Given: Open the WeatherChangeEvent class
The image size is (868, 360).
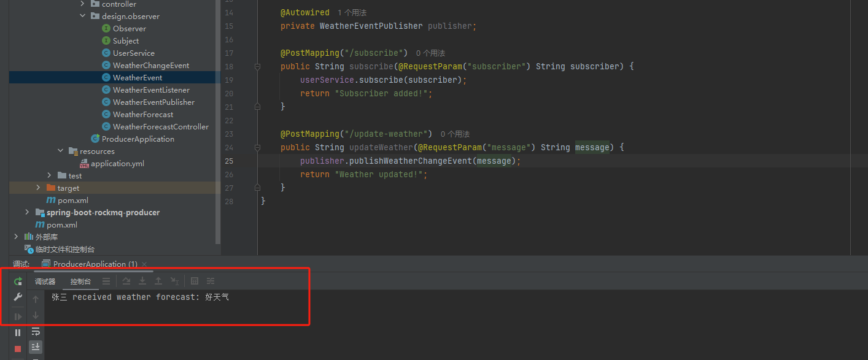Looking at the screenshot, I should [x=151, y=65].
